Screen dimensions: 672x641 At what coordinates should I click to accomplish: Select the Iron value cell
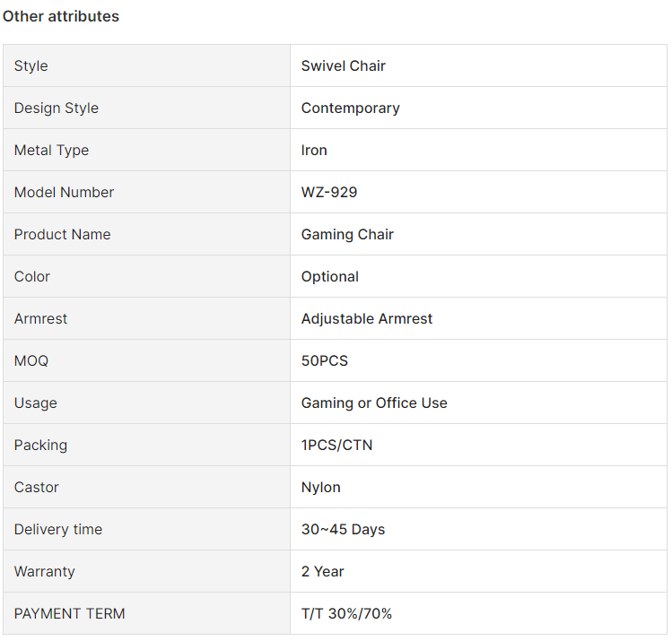point(478,150)
